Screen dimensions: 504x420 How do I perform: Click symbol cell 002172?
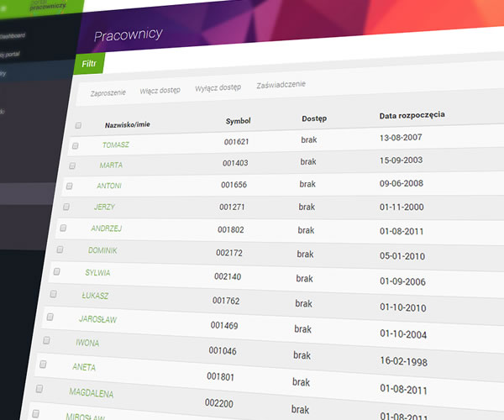pyautogui.click(x=229, y=253)
